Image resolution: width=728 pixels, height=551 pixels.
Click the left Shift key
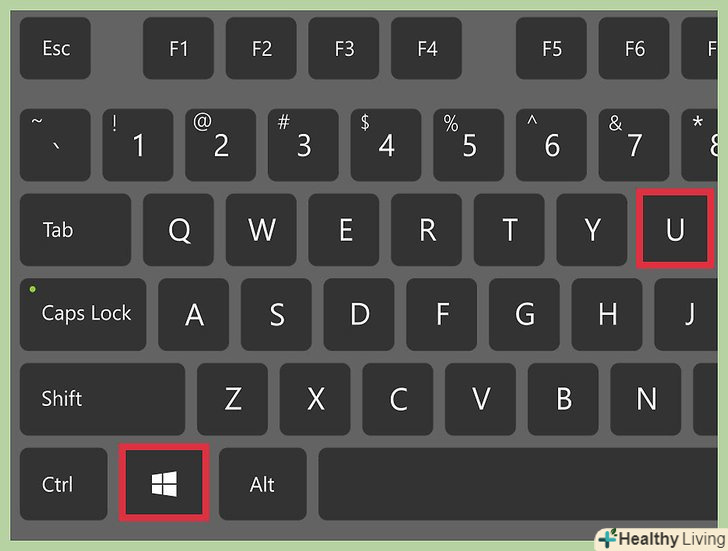[x=102, y=399]
